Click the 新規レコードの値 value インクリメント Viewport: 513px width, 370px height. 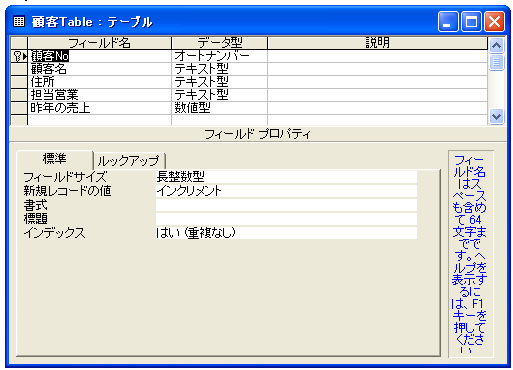[x=286, y=191]
